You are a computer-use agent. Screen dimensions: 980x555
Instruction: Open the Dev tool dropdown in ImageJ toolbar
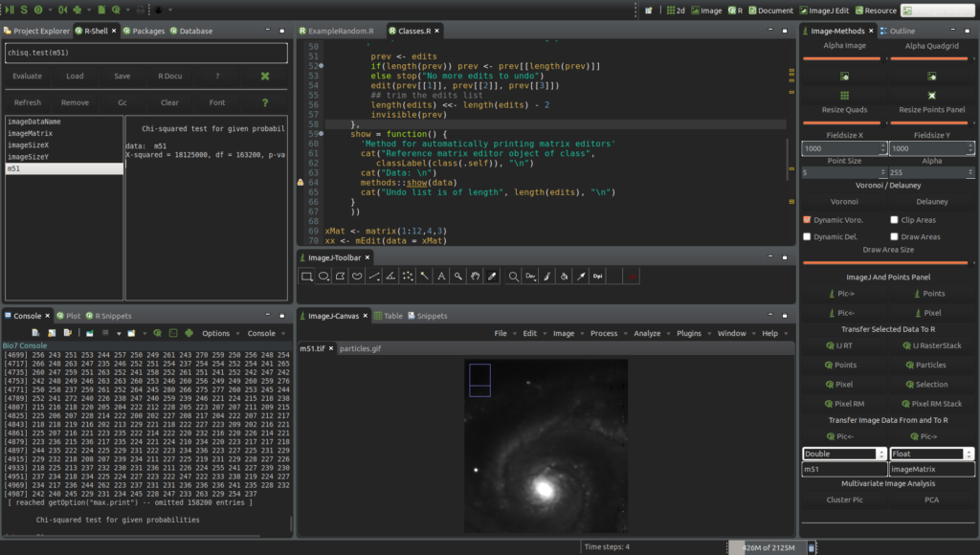click(x=530, y=277)
